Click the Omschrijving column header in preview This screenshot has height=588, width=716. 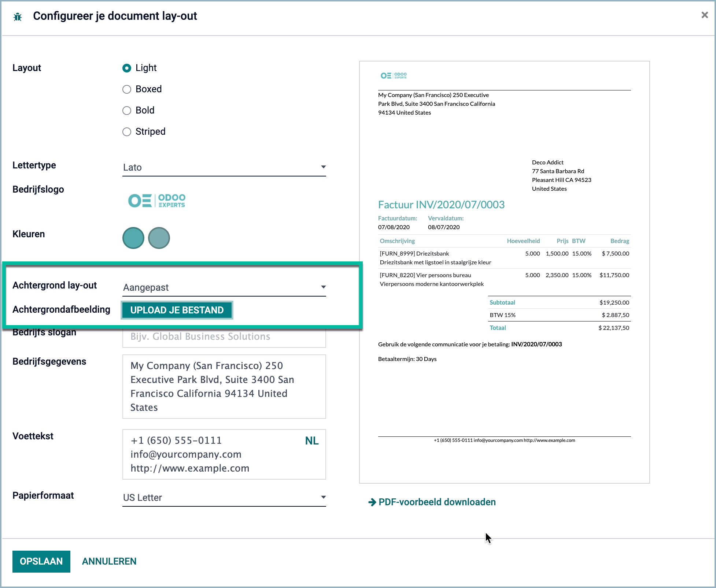397,241
